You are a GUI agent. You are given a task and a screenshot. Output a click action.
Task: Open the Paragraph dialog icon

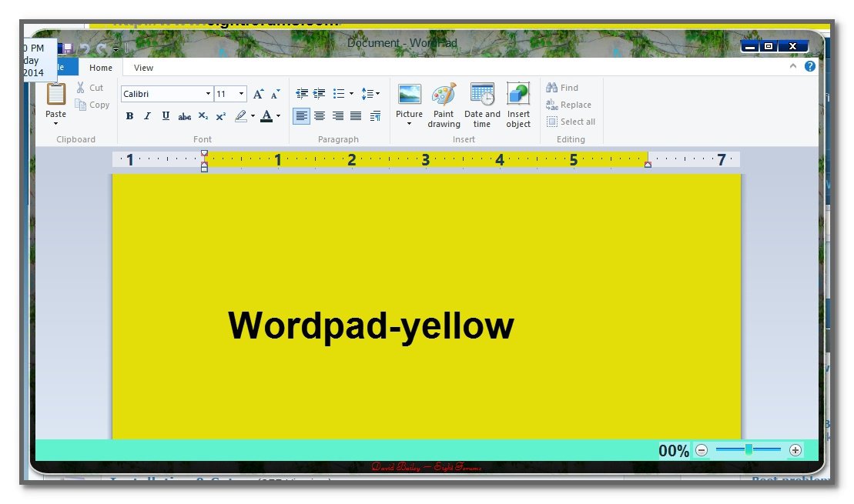pos(375,116)
